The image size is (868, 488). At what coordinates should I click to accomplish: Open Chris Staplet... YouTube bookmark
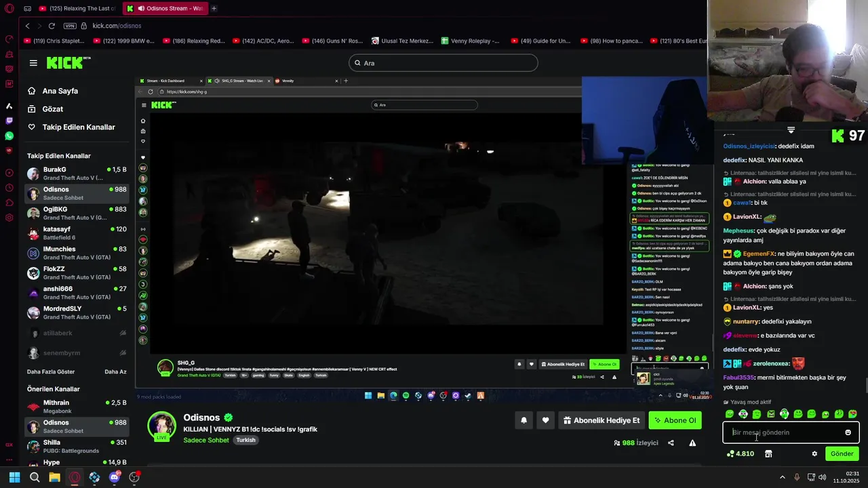pos(54,41)
